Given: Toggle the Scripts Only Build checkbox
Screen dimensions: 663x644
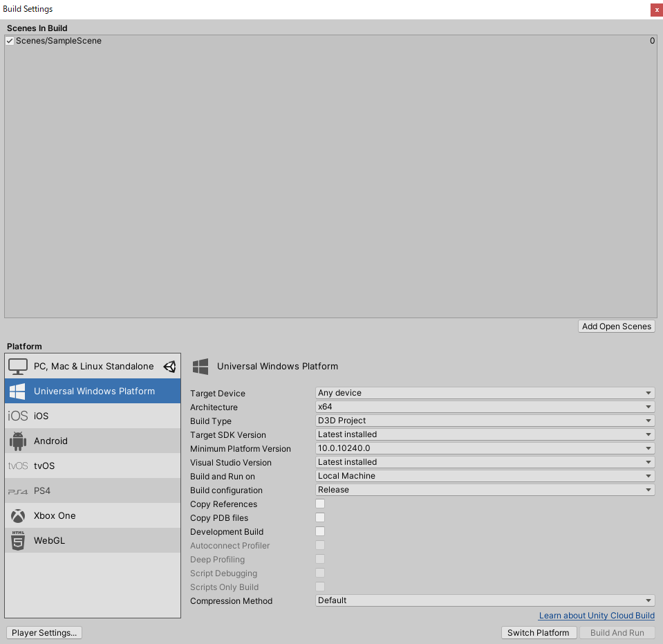Looking at the screenshot, I should click(x=320, y=587).
